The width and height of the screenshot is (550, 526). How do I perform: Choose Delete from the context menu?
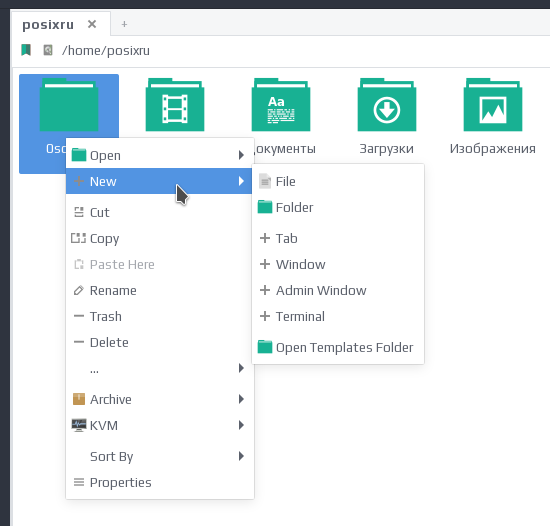(159, 342)
